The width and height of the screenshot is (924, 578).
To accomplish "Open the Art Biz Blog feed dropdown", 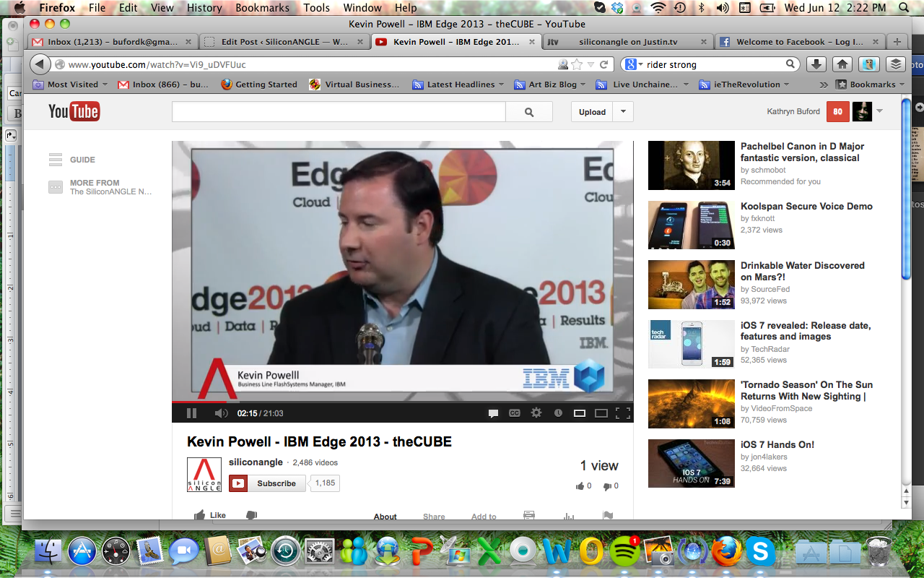I will (x=550, y=85).
